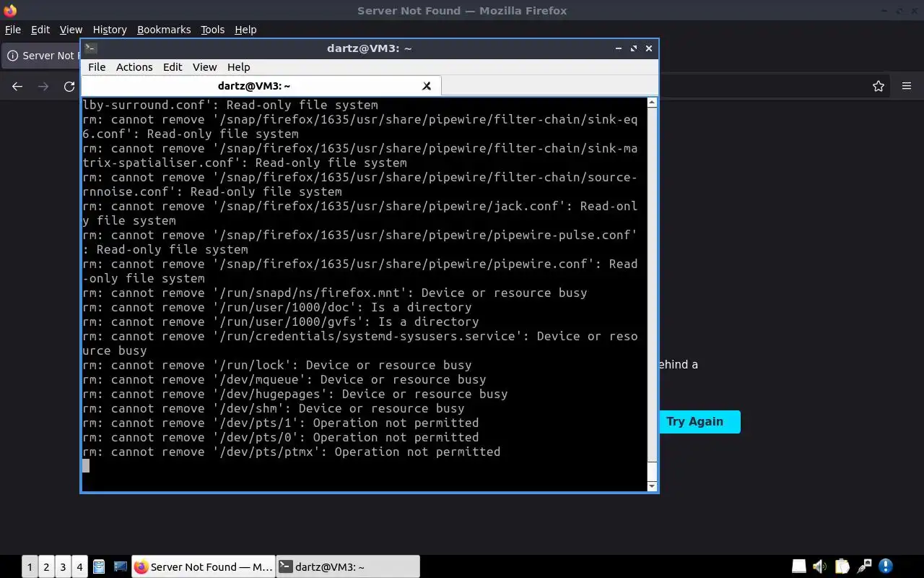Open the terminal Actions menu
This screenshot has width=924, height=578.
(134, 66)
